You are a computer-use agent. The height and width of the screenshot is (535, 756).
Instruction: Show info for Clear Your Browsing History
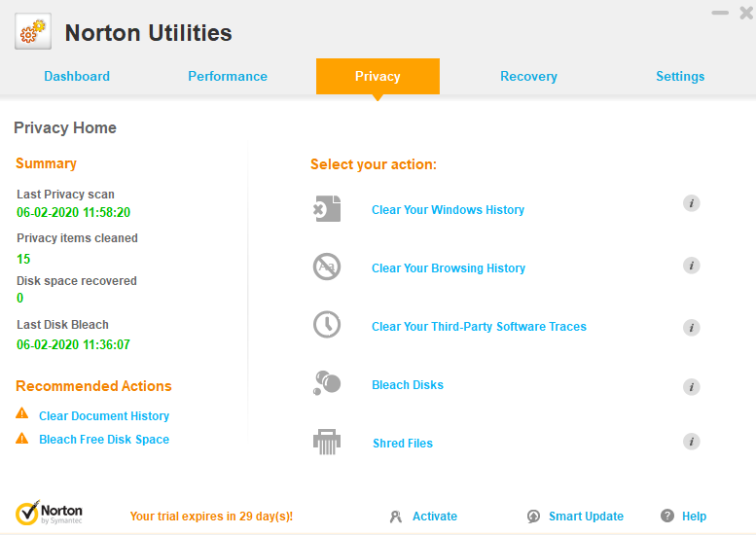(x=692, y=266)
